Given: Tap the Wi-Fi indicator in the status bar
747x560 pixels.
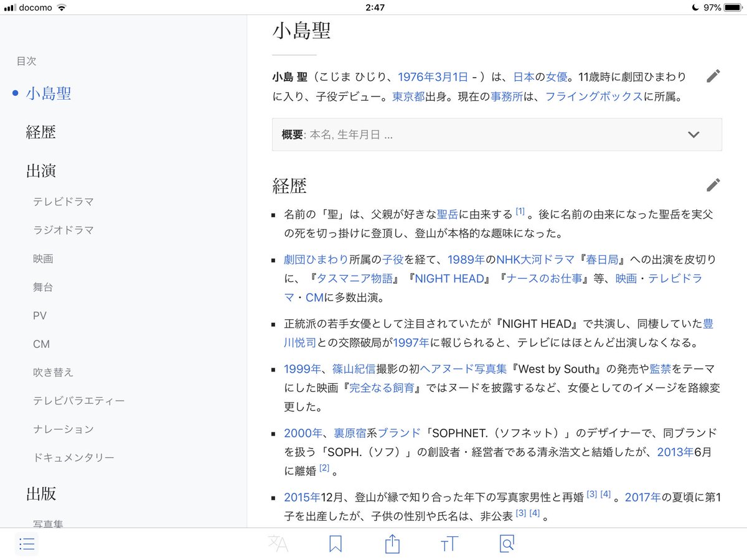Looking at the screenshot, I should click(61, 7).
